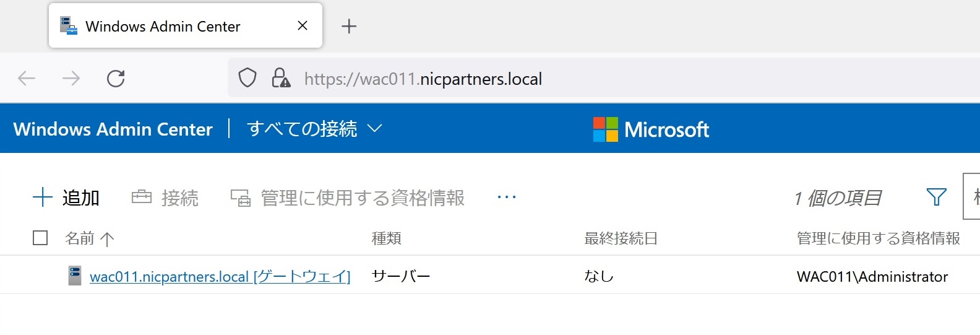Screen dimensions: 980x335
Task: Click the address bar URL wac011.nicpartners.local
Action: [x=423, y=79]
